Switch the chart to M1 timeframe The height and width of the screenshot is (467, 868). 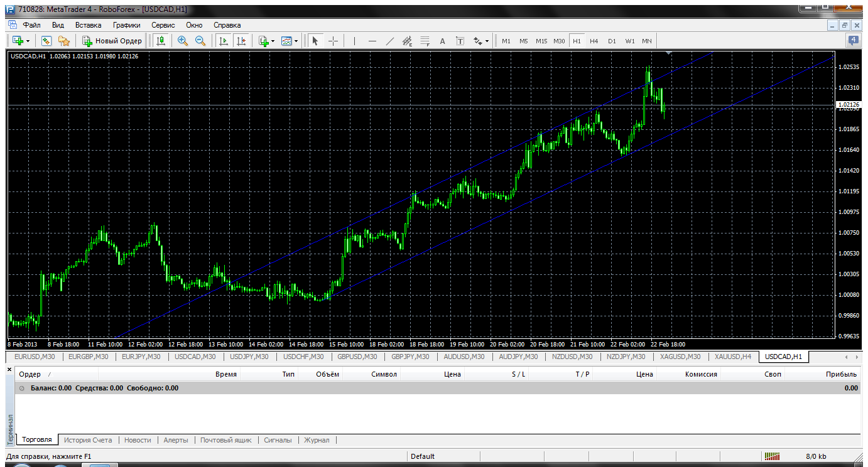506,41
